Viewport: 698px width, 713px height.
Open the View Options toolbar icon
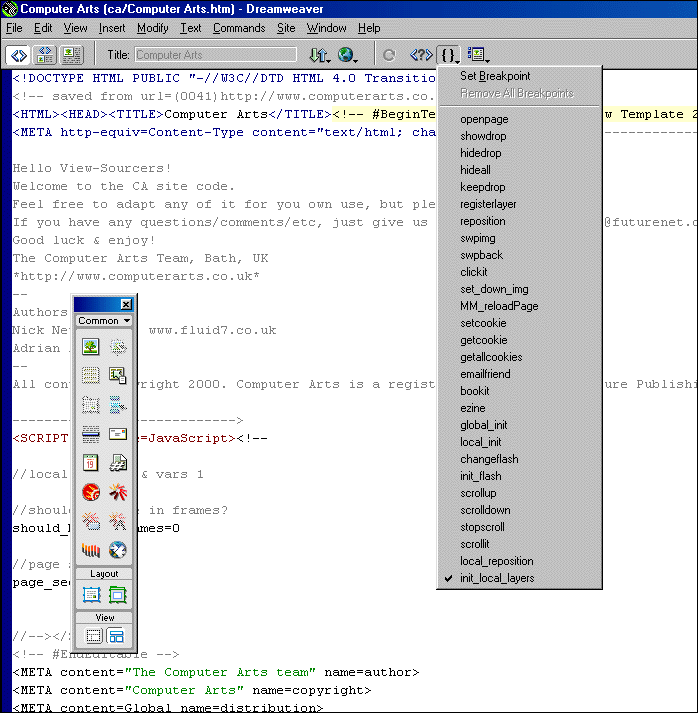pos(477,55)
